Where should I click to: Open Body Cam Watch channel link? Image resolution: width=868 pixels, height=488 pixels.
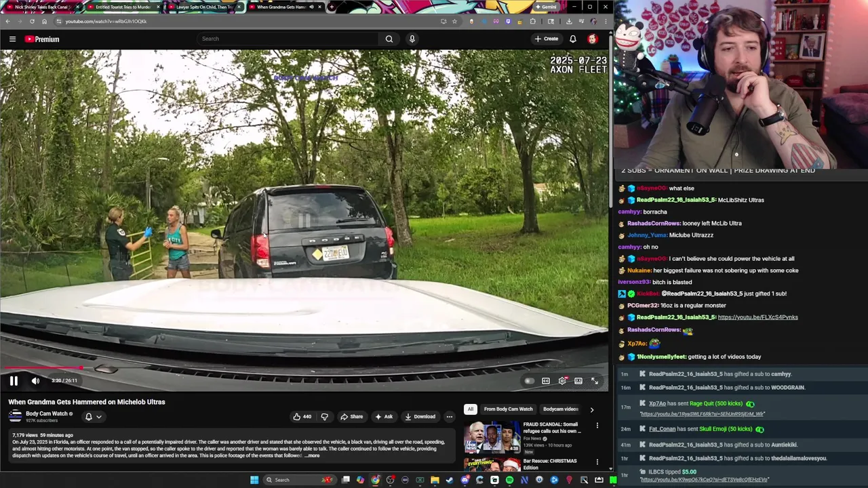[x=47, y=413]
